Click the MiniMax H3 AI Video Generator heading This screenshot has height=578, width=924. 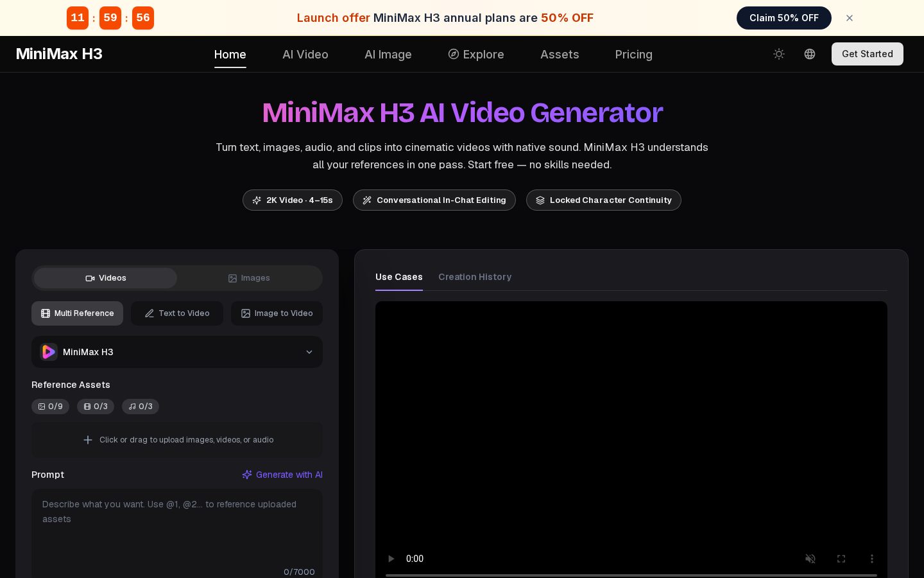pyautogui.click(x=462, y=112)
